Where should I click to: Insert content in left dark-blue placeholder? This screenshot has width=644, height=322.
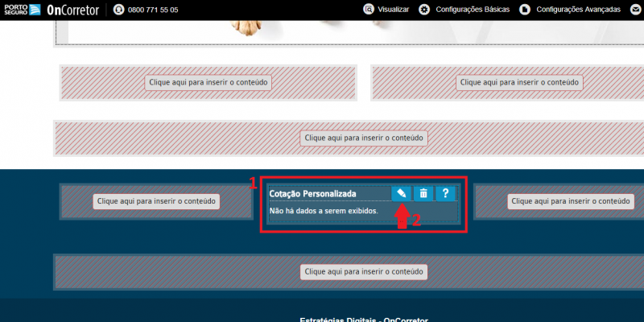tap(156, 202)
